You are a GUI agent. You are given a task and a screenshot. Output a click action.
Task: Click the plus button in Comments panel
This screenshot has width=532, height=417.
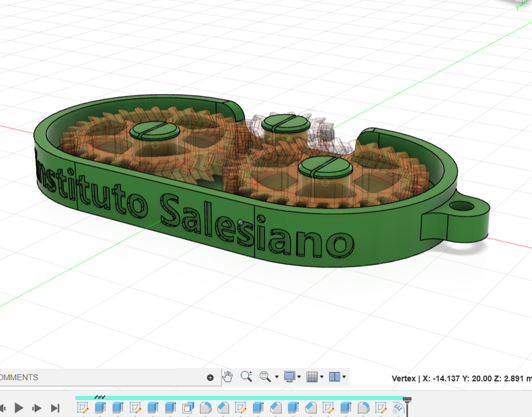pos(210,377)
